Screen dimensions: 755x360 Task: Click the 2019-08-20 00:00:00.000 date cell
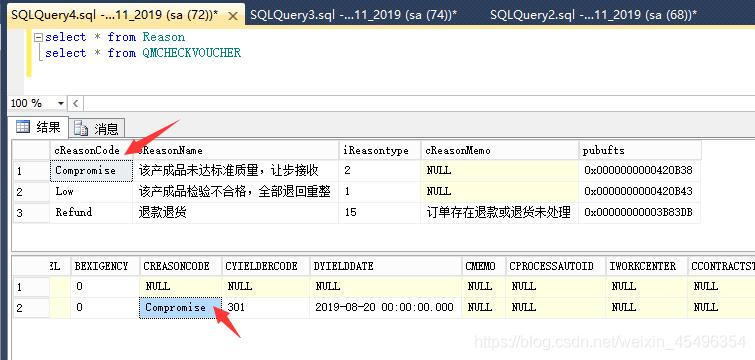(386, 308)
